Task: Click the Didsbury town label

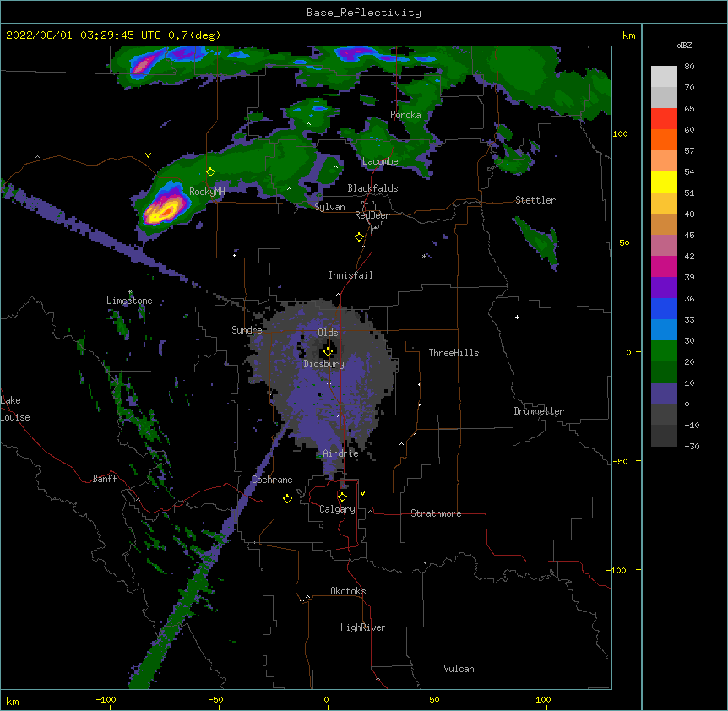Action: 323,364
